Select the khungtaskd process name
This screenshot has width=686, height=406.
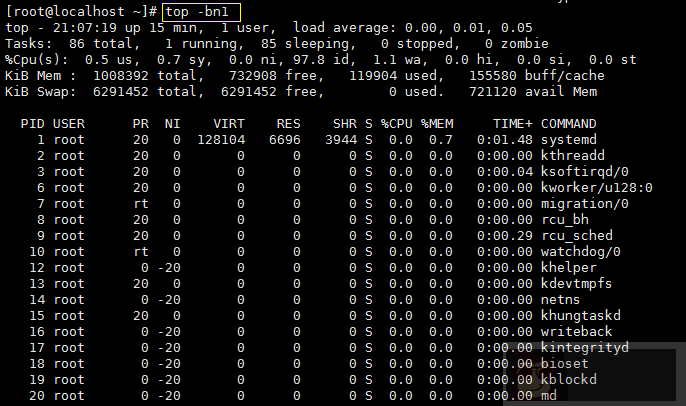click(x=580, y=315)
